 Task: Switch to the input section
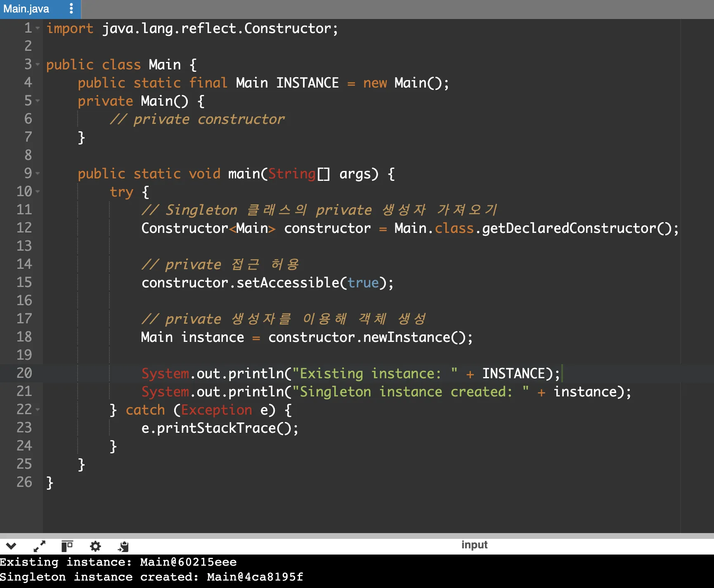pyautogui.click(x=474, y=544)
